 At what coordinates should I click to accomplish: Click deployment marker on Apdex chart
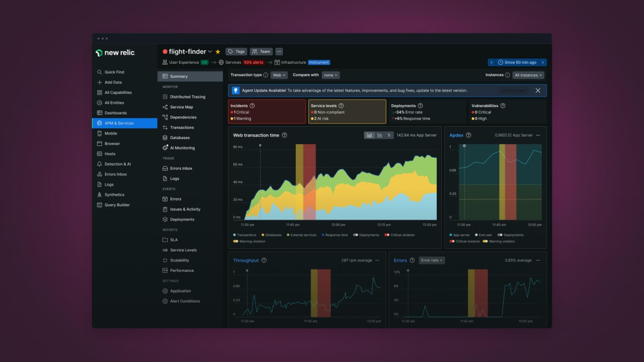464,146
